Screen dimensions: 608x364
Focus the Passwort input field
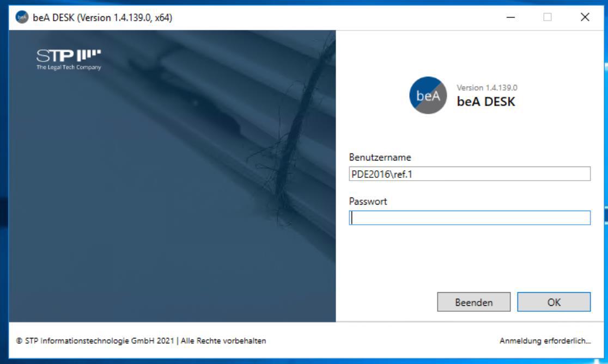470,218
